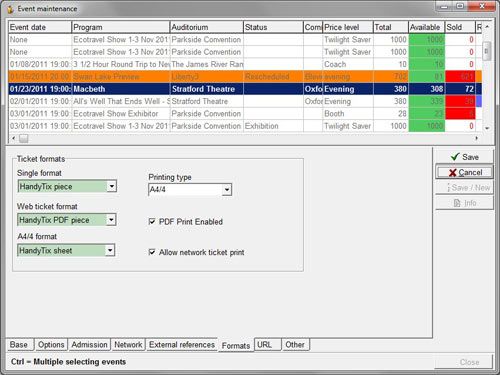
Task: Open the A4/4 format dropdown
Action: click(110, 250)
